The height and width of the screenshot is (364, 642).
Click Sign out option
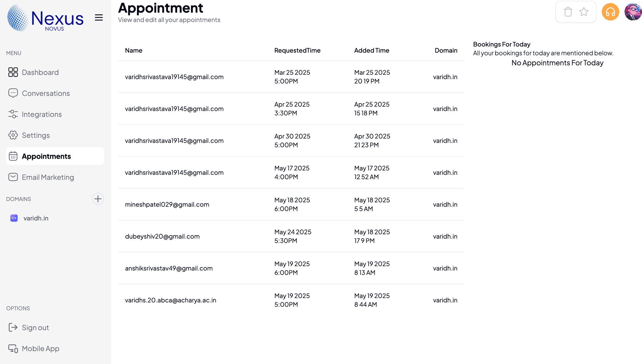point(35,328)
